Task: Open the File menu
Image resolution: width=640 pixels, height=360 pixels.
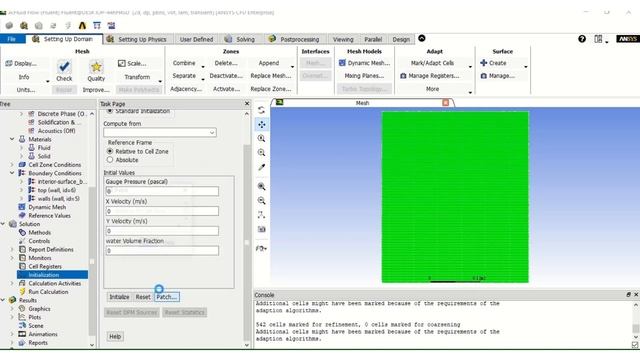Action: click(13, 39)
